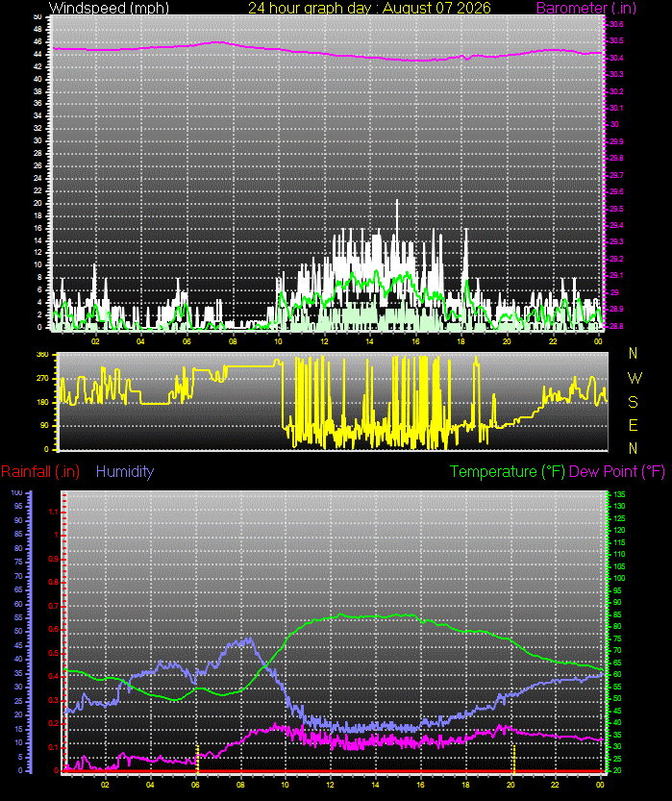The width and height of the screenshot is (672, 801).
Task: Click the 20 mph windspeed axis value
Action: click(x=37, y=203)
